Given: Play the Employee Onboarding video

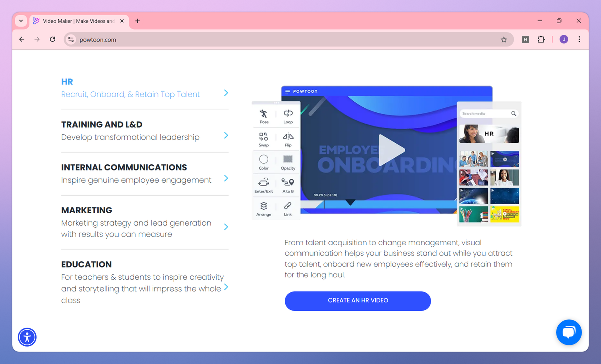Looking at the screenshot, I should 391,150.
